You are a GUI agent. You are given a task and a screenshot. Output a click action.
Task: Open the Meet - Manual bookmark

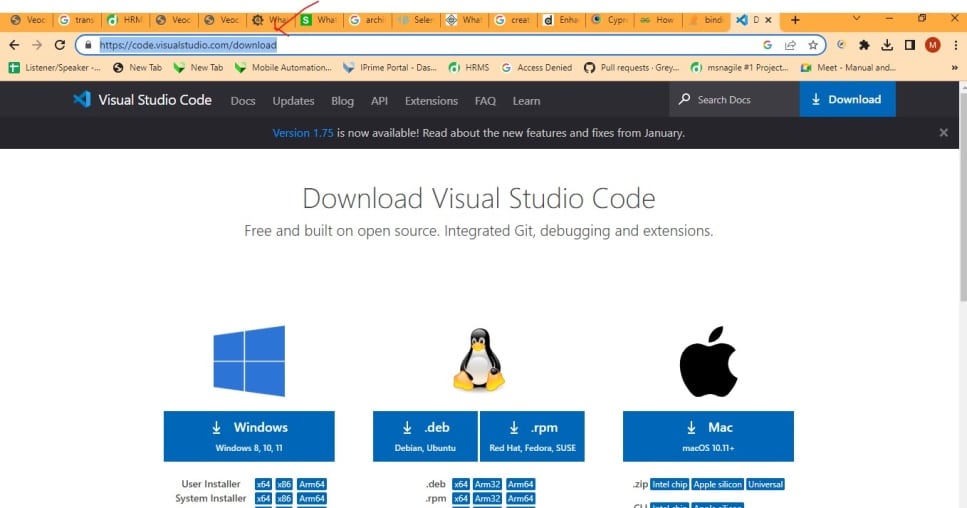[848, 68]
